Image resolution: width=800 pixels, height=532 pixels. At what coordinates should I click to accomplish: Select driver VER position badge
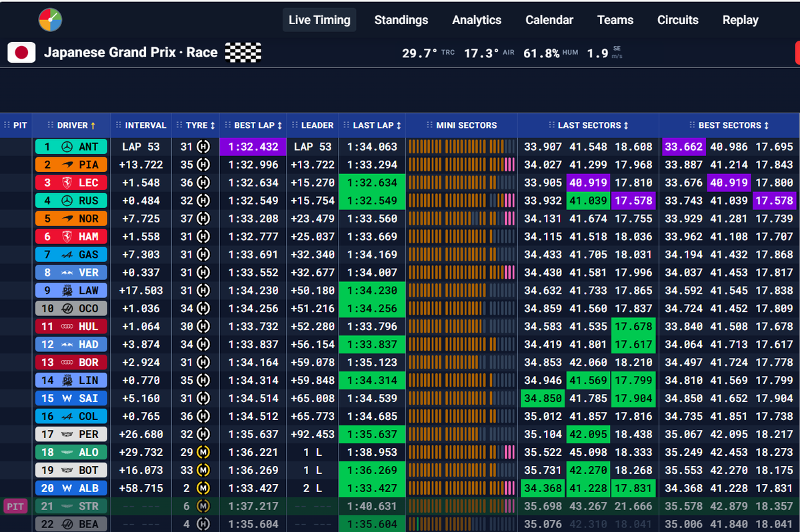[71, 273]
